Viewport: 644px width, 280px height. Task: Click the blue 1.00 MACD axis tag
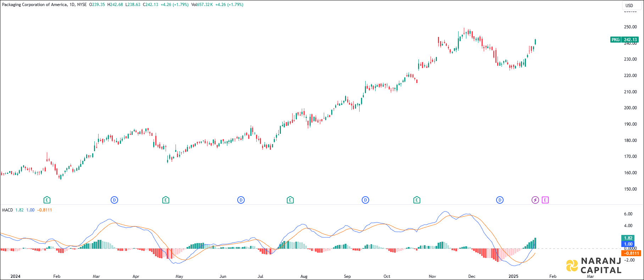[x=628, y=244]
